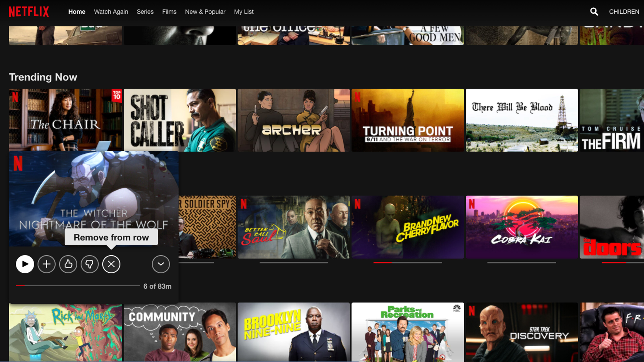Click the Remove from row X icon
Image resolution: width=644 pixels, height=362 pixels.
[x=111, y=264]
